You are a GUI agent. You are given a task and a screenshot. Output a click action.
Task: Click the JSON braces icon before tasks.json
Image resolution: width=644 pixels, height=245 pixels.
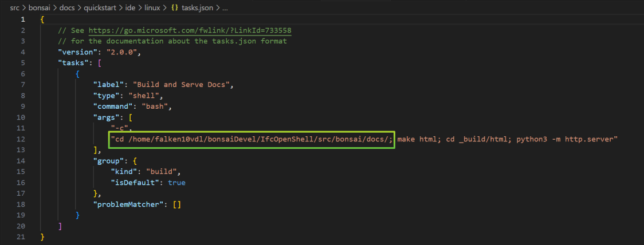(175, 8)
